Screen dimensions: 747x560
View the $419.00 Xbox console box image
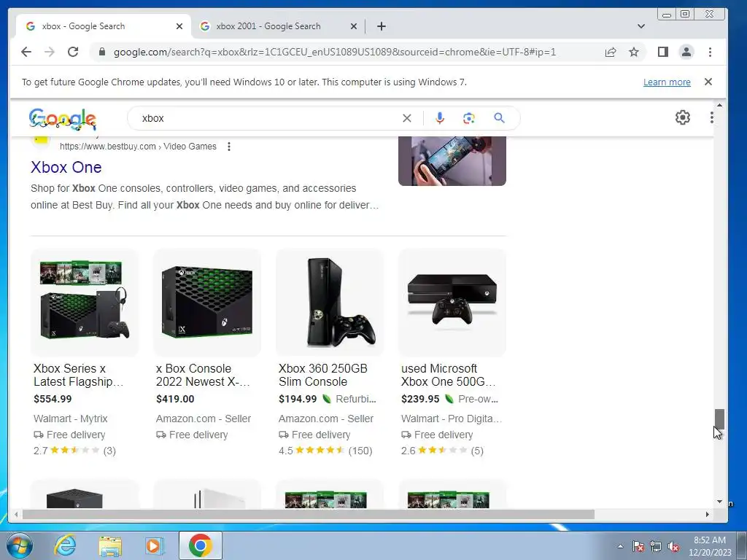pos(206,302)
